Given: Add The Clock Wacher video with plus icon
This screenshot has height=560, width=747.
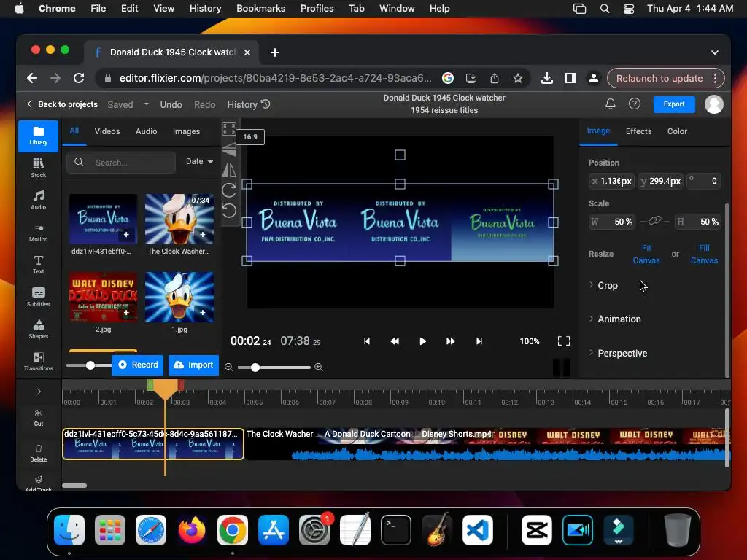Looking at the screenshot, I should (x=203, y=234).
